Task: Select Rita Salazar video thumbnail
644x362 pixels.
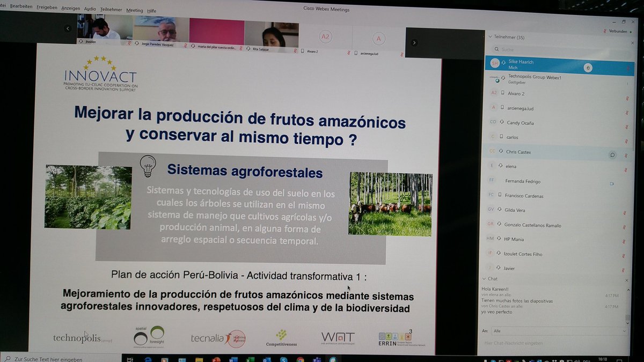Action: [x=272, y=37]
